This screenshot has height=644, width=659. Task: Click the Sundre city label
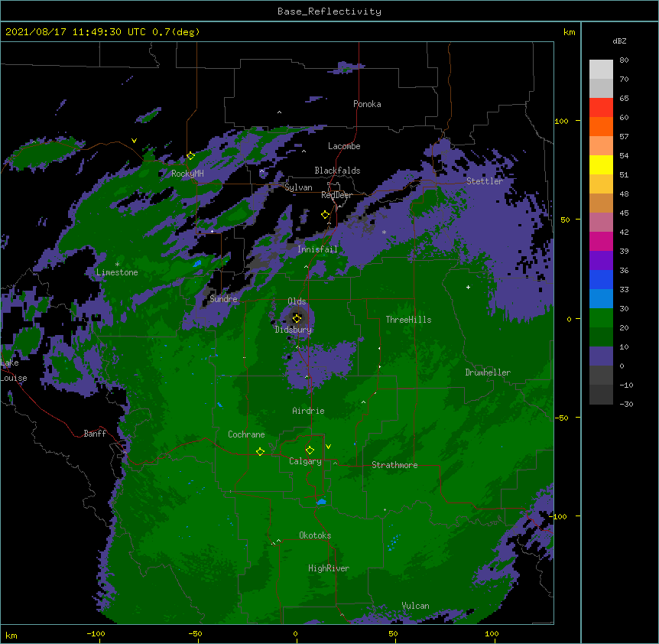point(223,299)
